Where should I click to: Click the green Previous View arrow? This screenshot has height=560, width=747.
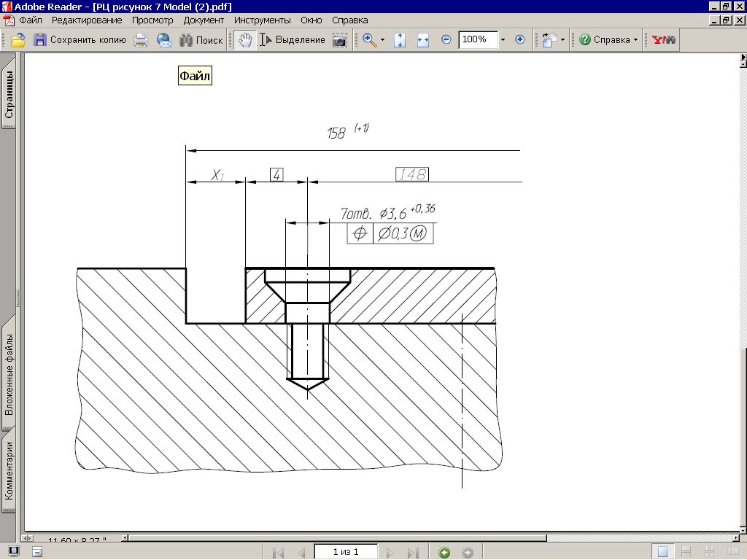coord(444,553)
